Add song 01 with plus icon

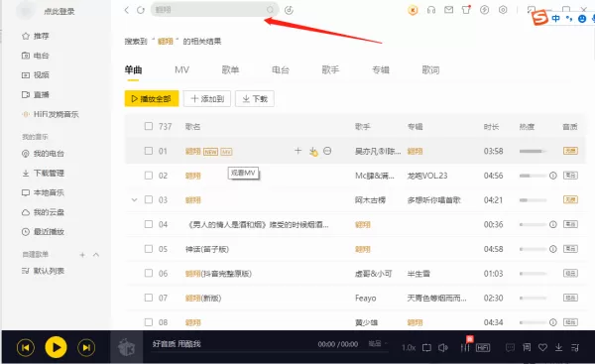297,151
